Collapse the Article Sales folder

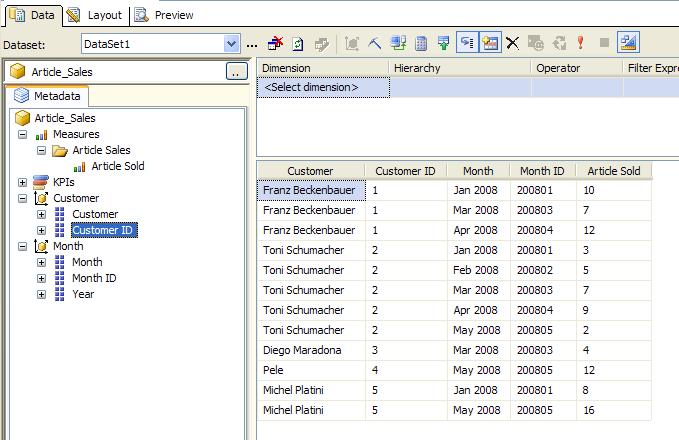click(x=42, y=150)
